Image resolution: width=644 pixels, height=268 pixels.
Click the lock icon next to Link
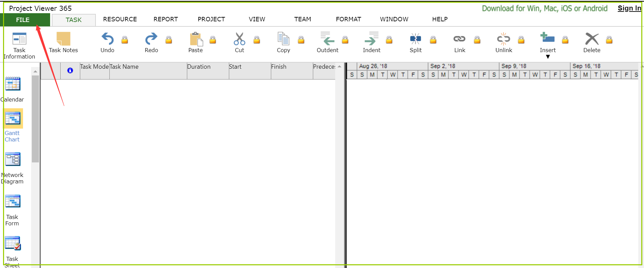(x=477, y=40)
